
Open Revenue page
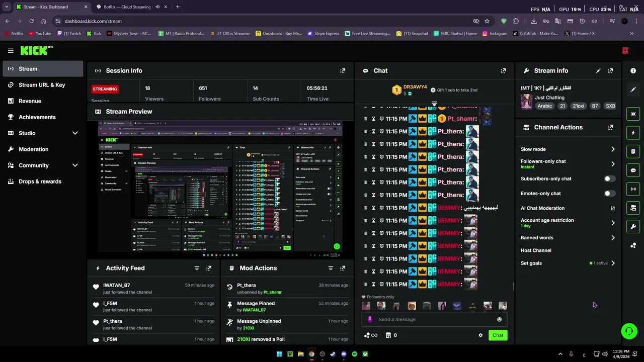43,101
